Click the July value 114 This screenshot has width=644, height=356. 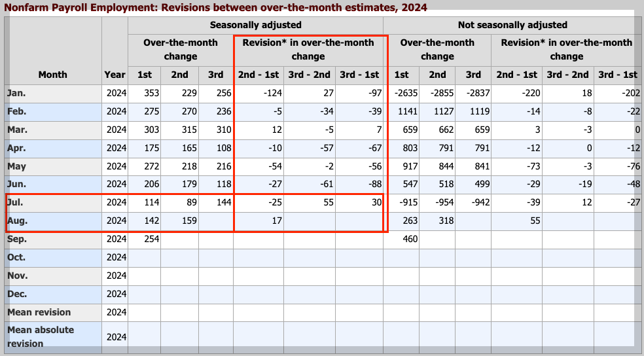152,202
